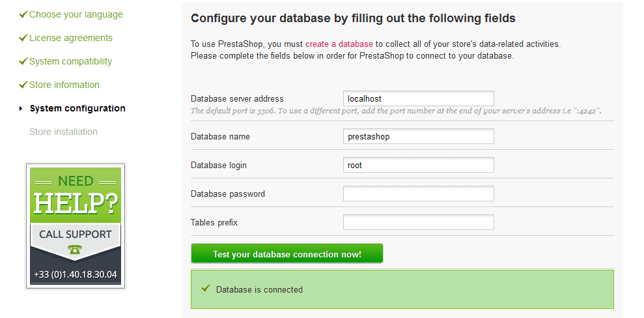Click the arrow beside System configuration
This screenshot has height=318, width=644.
point(21,108)
